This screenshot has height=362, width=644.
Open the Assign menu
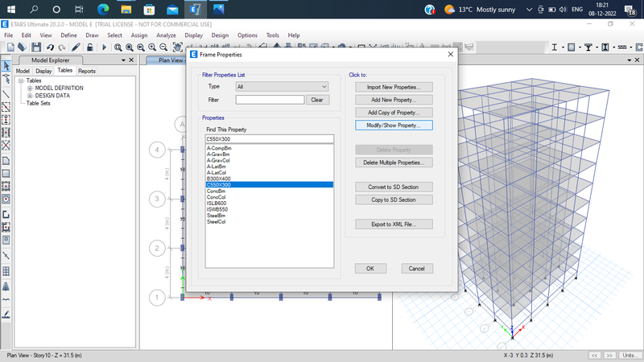point(138,35)
